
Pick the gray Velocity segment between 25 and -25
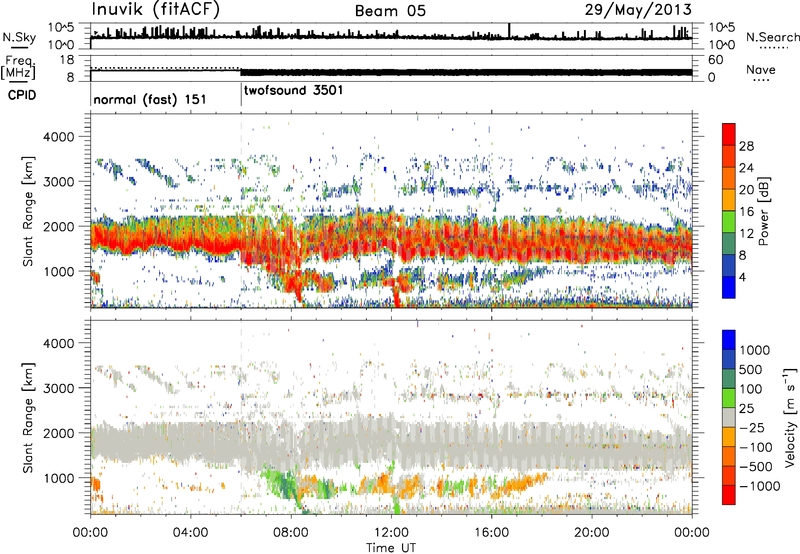729,417
